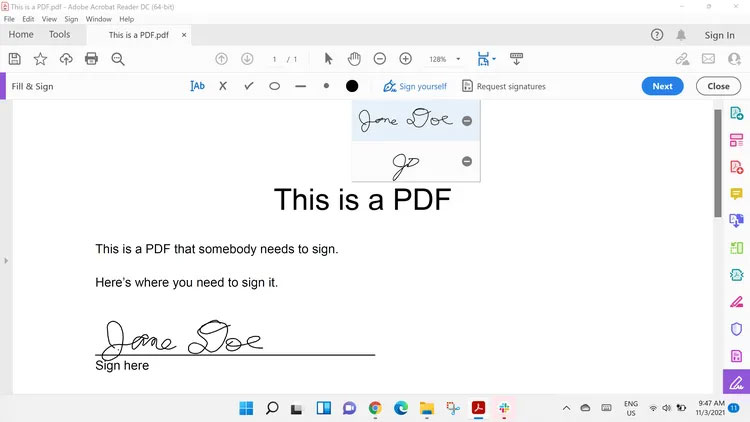The image size is (750, 422).
Task: Open the Protect shield tool in sidebar
Action: (737, 328)
